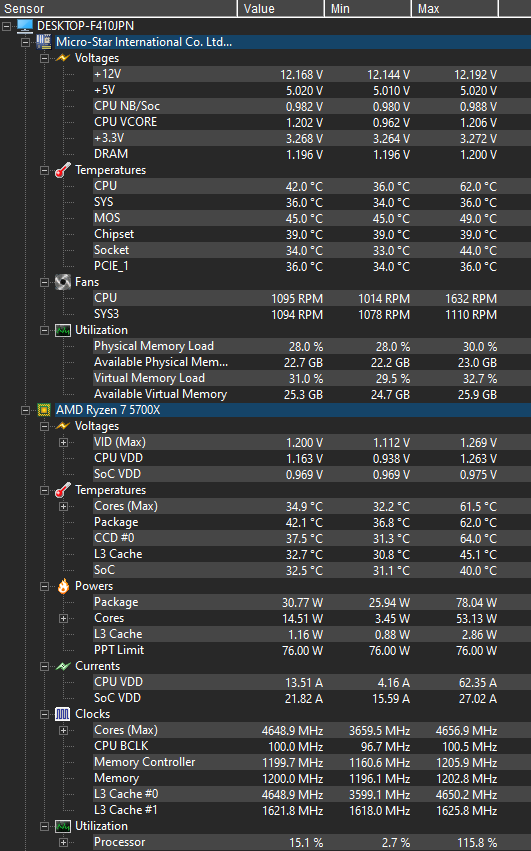This screenshot has height=851, width=531.
Task: Click the Value column header
Action: point(281,8)
